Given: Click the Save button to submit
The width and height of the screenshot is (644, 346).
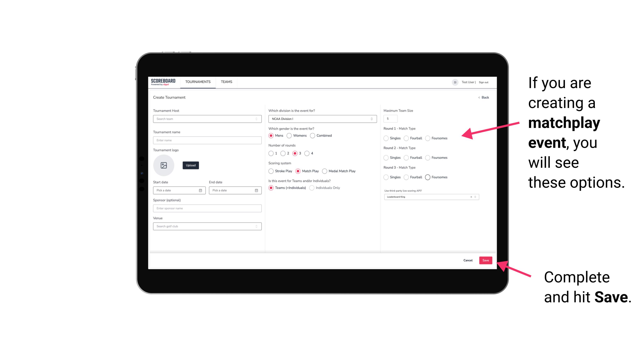Looking at the screenshot, I should [x=485, y=260].
